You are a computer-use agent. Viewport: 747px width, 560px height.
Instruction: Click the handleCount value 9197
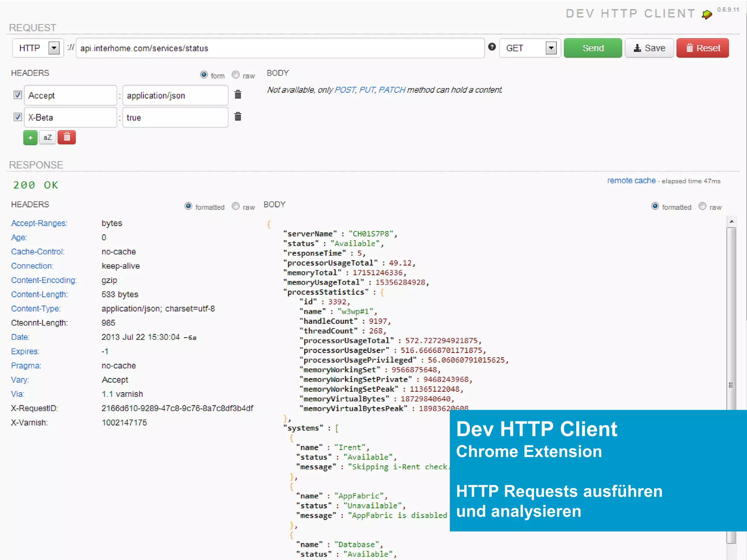point(378,321)
